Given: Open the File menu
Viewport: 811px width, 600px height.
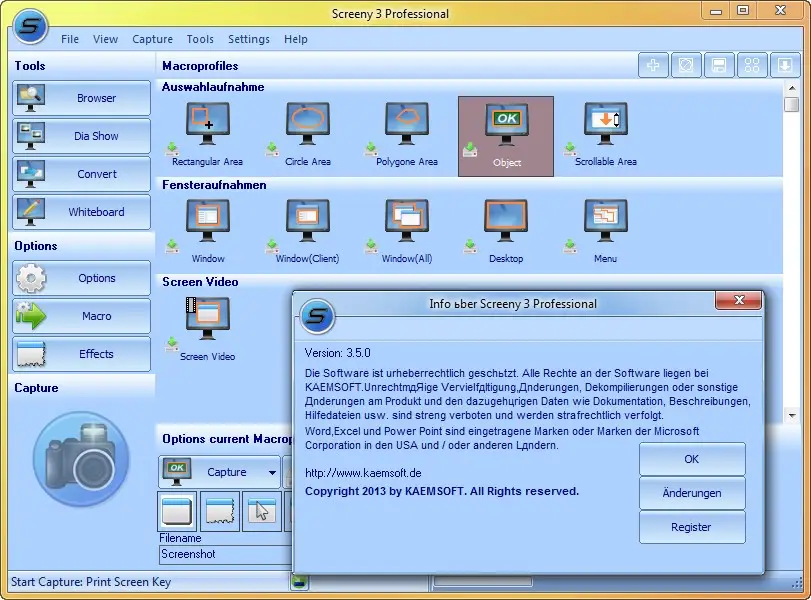Looking at the screenshot, I should coord(70,39).
